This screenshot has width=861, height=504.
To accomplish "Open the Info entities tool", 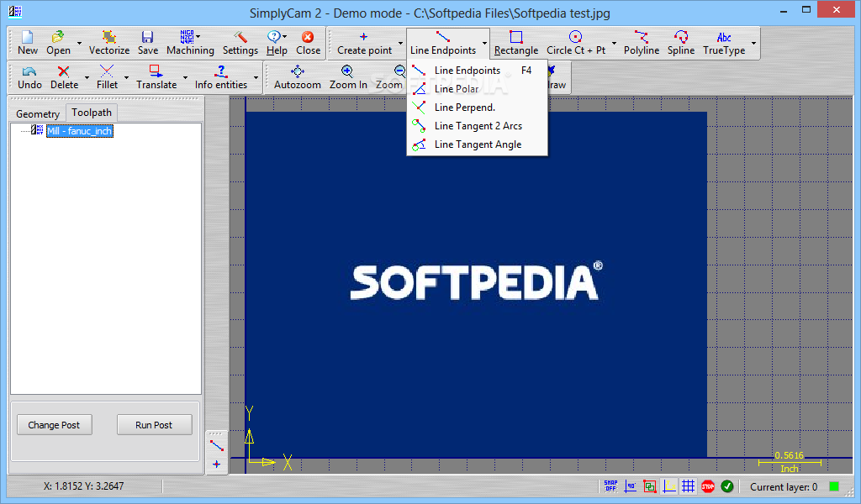I will tap(221, 77).
